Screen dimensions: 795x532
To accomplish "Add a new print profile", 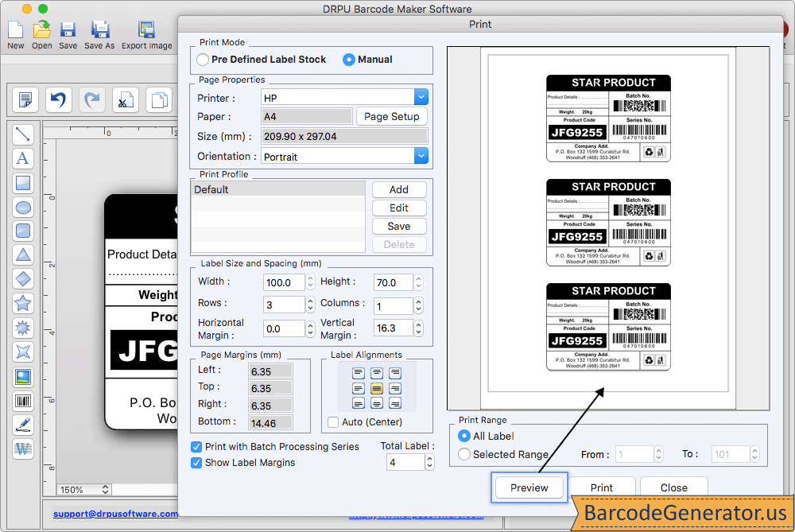I will click(399, 190).
